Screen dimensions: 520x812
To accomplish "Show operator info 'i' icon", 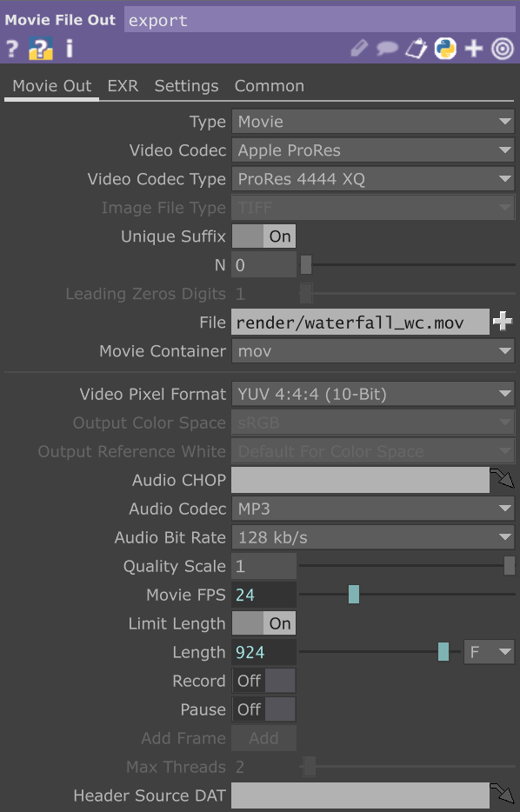I will 69,50.
